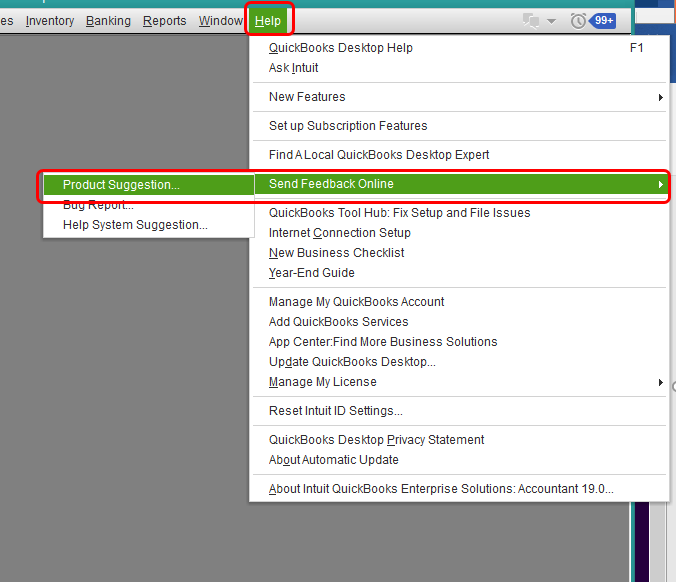Select Send Feedback Online
Screen dimensions: 676x582
pyautogui.click(x=460, y=184)
